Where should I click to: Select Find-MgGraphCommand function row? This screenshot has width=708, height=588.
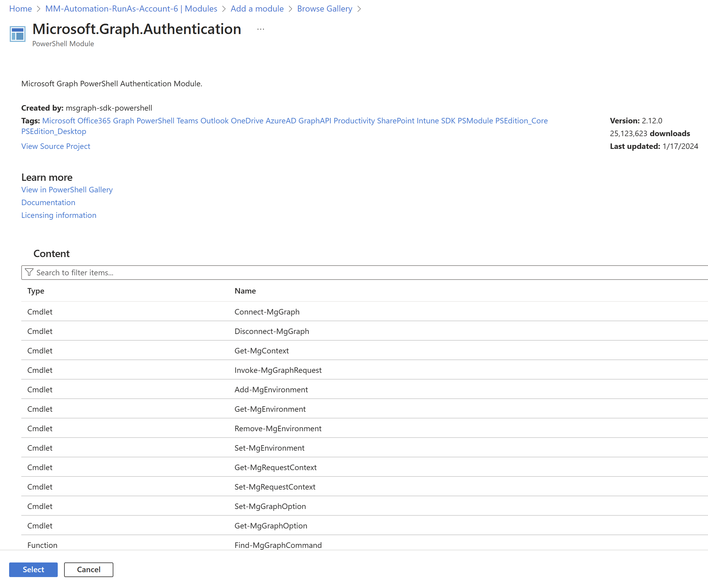[364, 543]
